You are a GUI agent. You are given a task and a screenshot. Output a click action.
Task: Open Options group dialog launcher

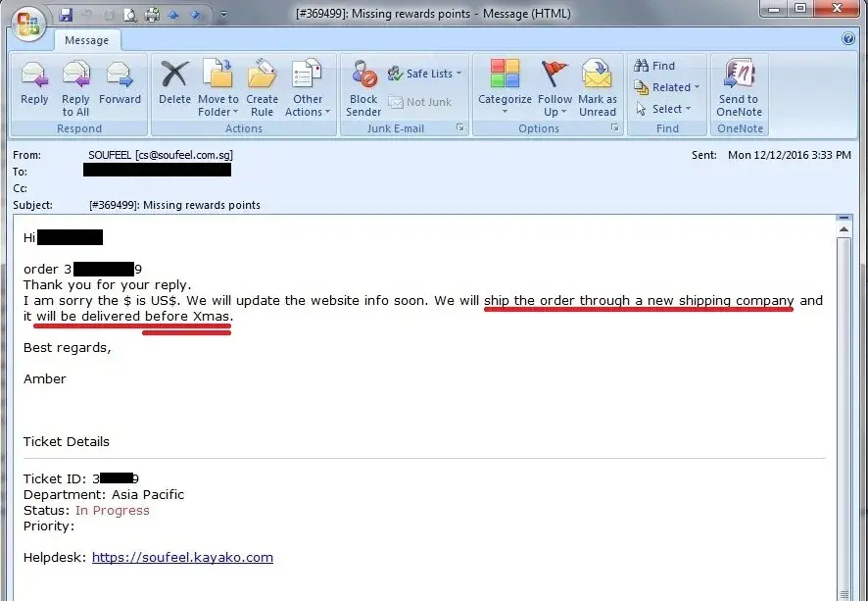(x=614, y=128)
